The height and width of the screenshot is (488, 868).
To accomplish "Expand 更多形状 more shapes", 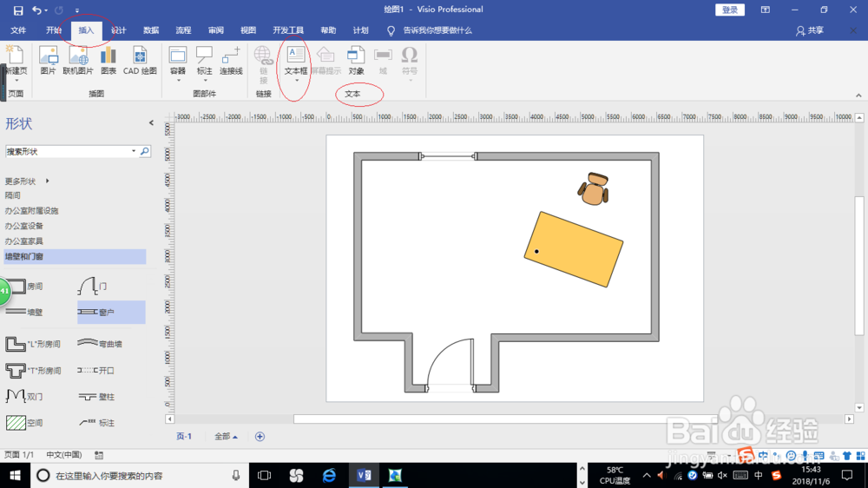I will pyautogui.click(x=27, y=181).
